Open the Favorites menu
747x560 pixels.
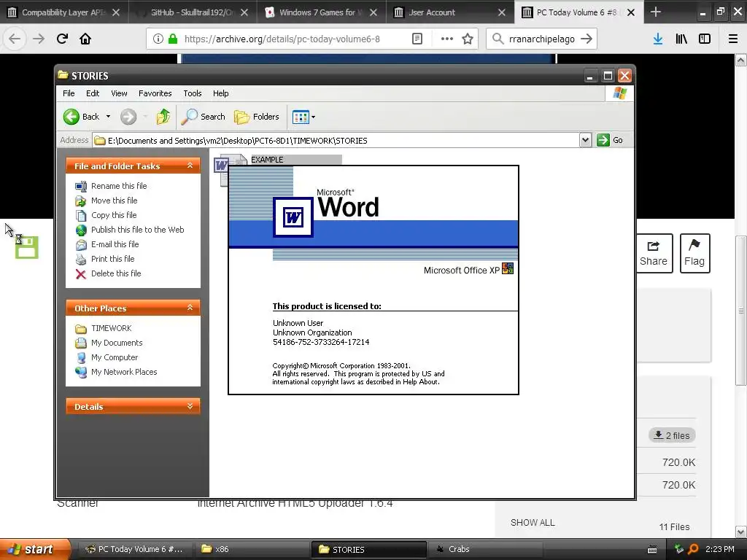click(x=155, y=93)
